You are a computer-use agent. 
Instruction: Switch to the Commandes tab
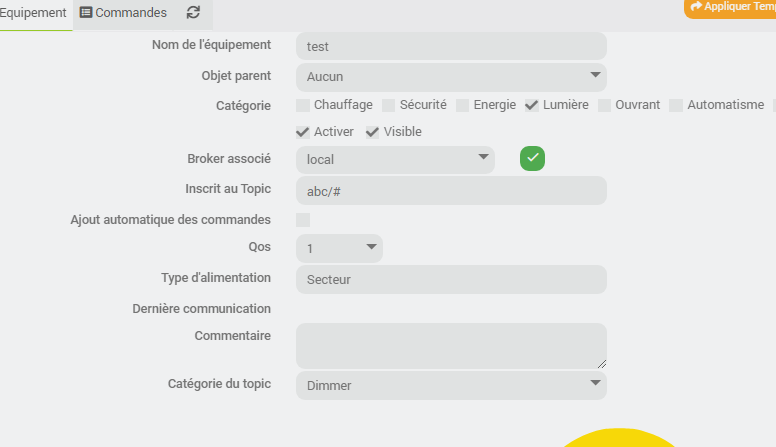tap(123, 13)
